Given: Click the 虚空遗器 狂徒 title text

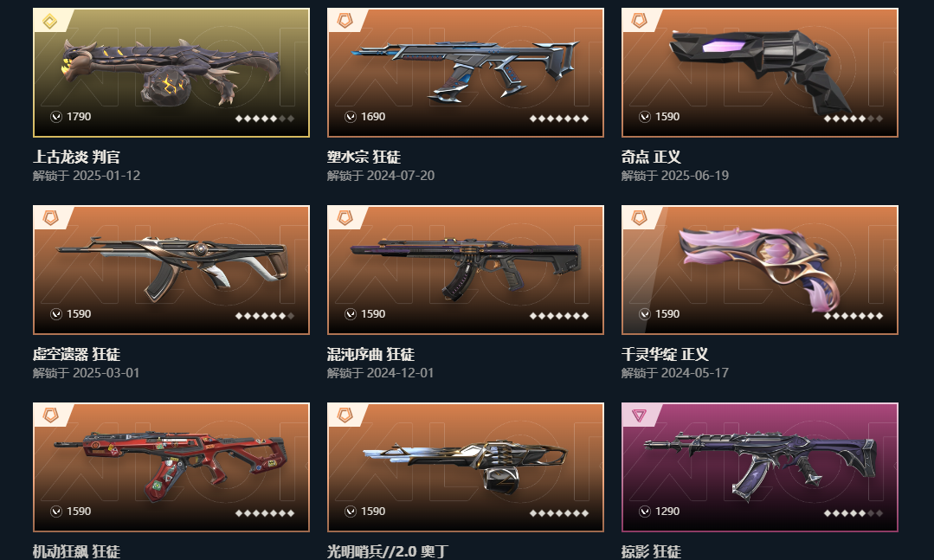Looking at the screenshot, I should pos(76,355).
